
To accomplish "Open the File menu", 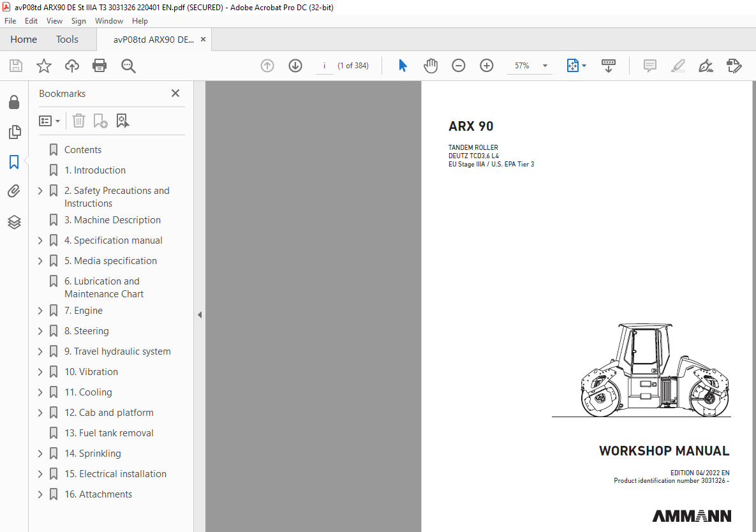I will click(10, 20).
